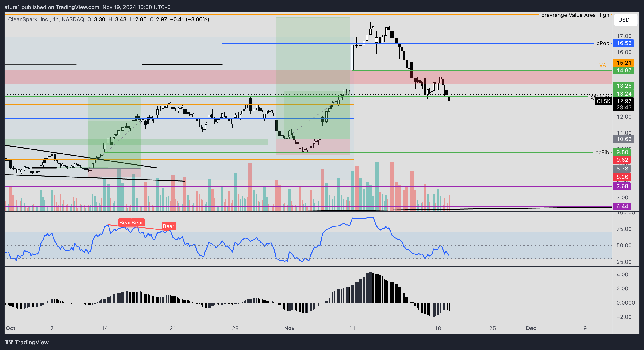This screenshot has height=350, width=644.
Task: Click the gray 8.78 price label
Action: (622, 169)
